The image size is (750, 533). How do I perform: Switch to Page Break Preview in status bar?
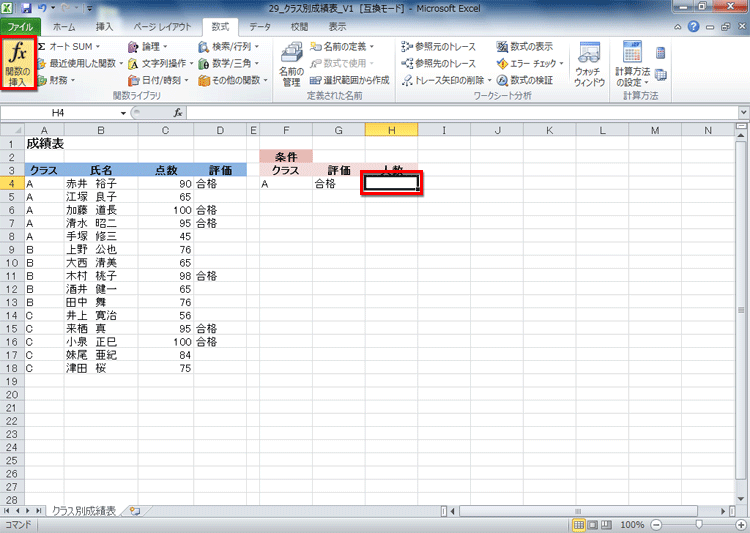(x=607, y=525)
